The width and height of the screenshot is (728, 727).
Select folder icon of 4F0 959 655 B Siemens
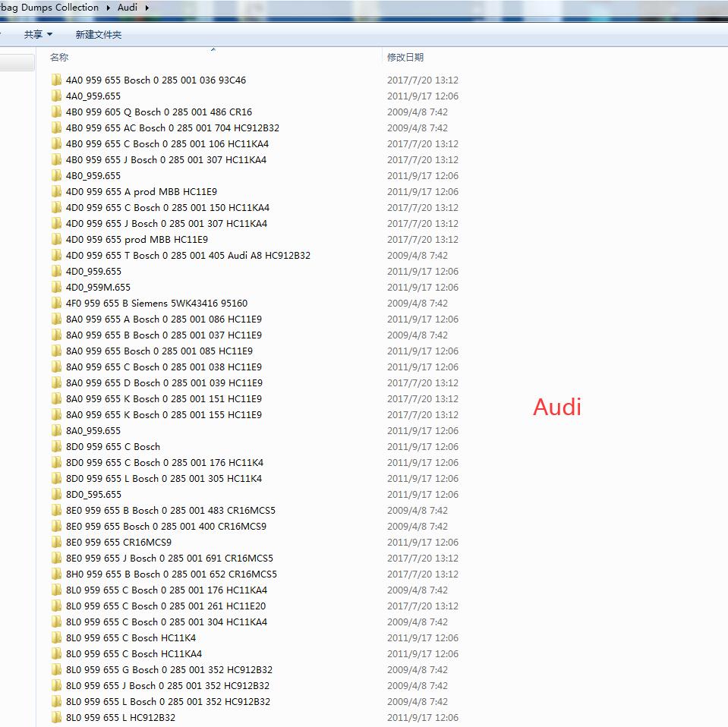[x=57, y=303]
